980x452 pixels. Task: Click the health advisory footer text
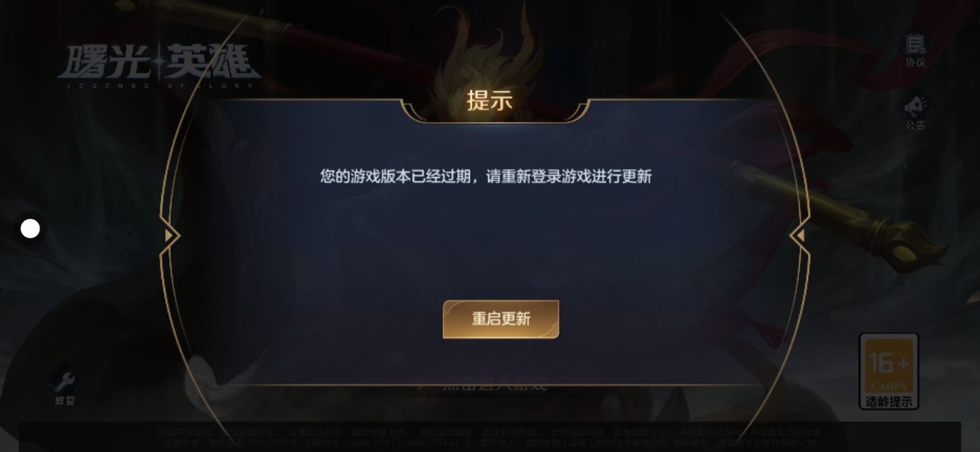(x=490, y=437)
